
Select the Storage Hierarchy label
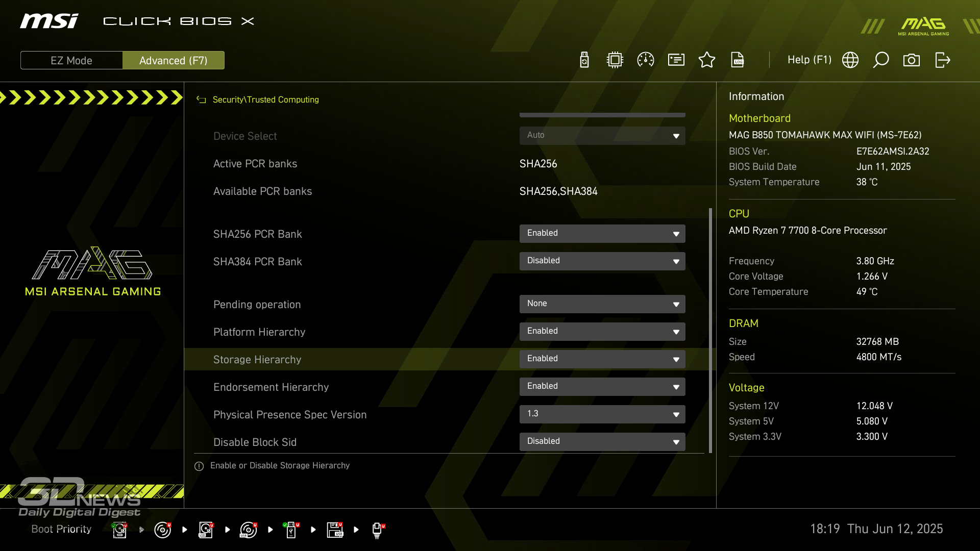257,360
